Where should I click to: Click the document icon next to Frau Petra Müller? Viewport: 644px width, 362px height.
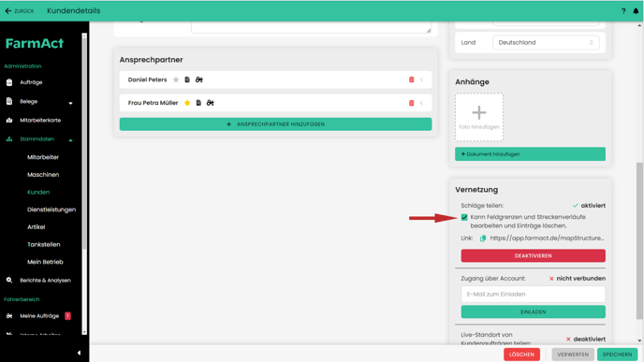[198, 103]
